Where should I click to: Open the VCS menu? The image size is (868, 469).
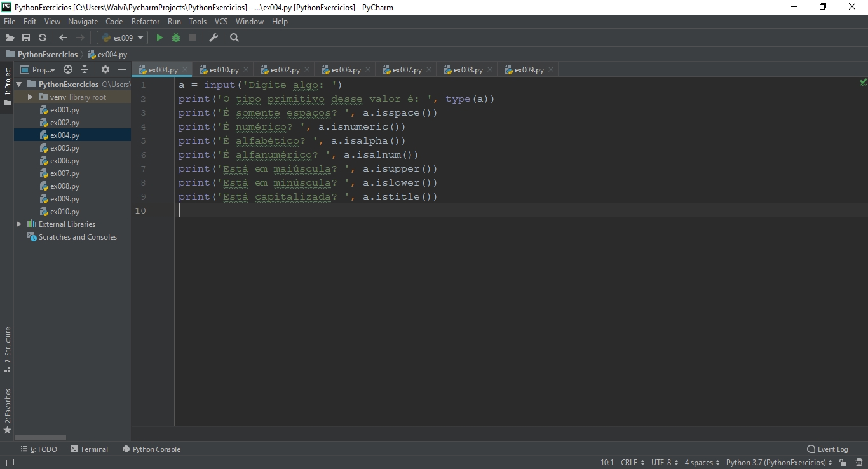point(220,22)
